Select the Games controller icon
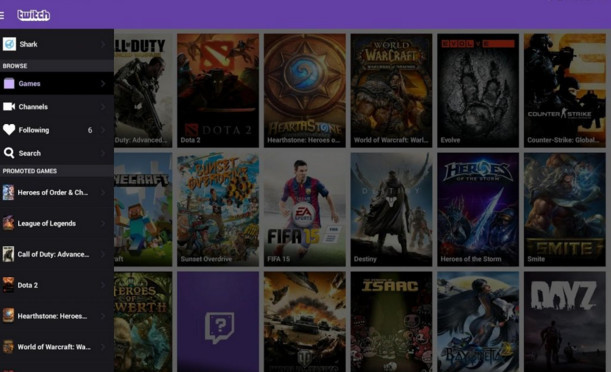611x372 pixels. pyautogui.click(x=9, y=83)
